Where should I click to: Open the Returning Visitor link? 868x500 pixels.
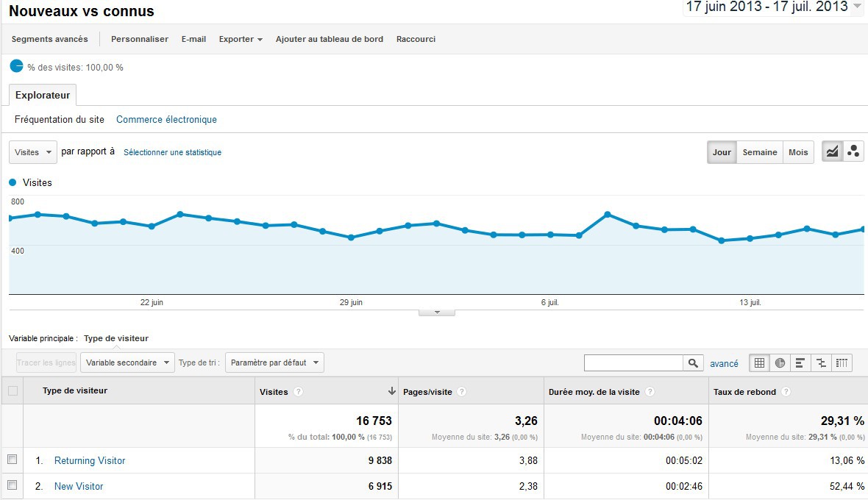[90, 460]
